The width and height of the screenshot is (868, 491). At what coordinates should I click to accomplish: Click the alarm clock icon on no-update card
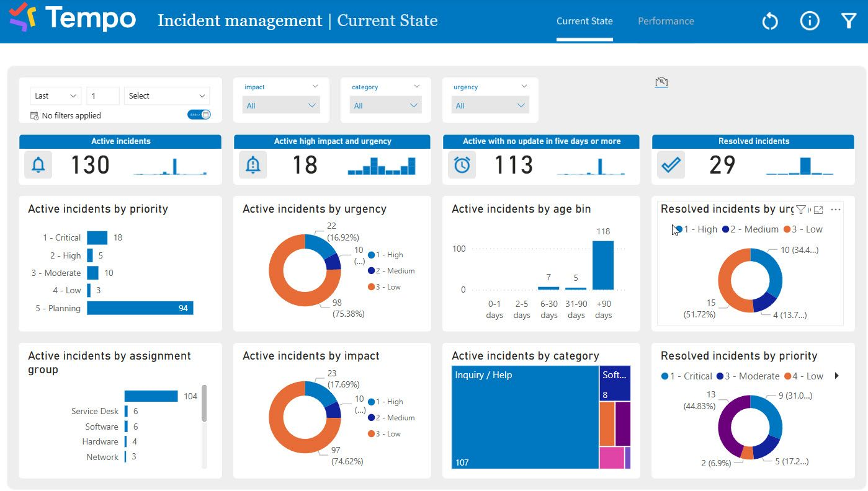(x=462, y=165)
